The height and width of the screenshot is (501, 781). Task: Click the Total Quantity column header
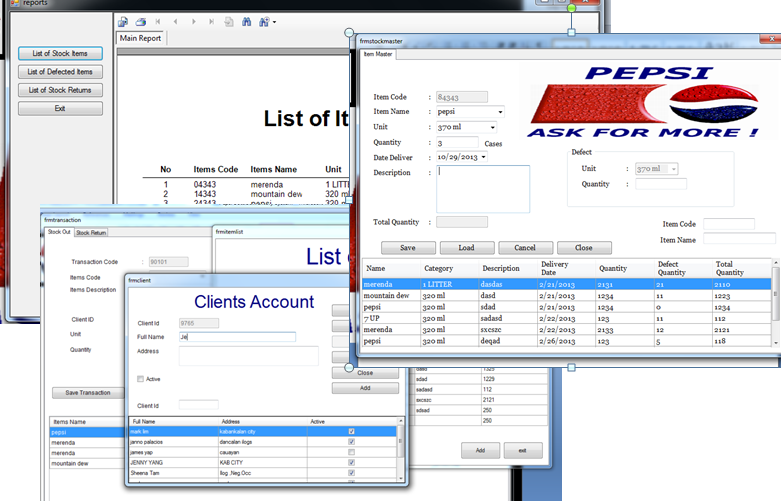pos(741,268)
